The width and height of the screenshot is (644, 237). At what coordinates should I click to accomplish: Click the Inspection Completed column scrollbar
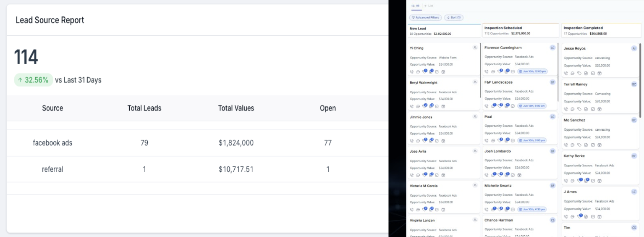point(640,80)
